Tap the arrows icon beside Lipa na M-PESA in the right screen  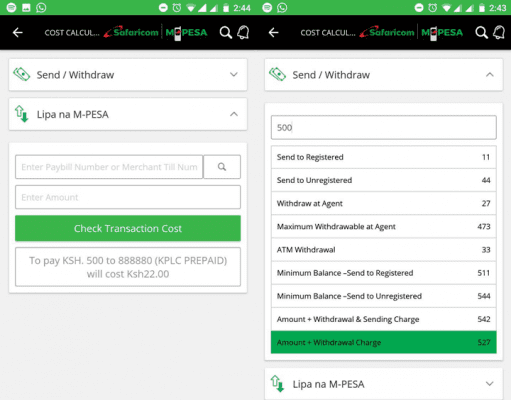[277, 384]
